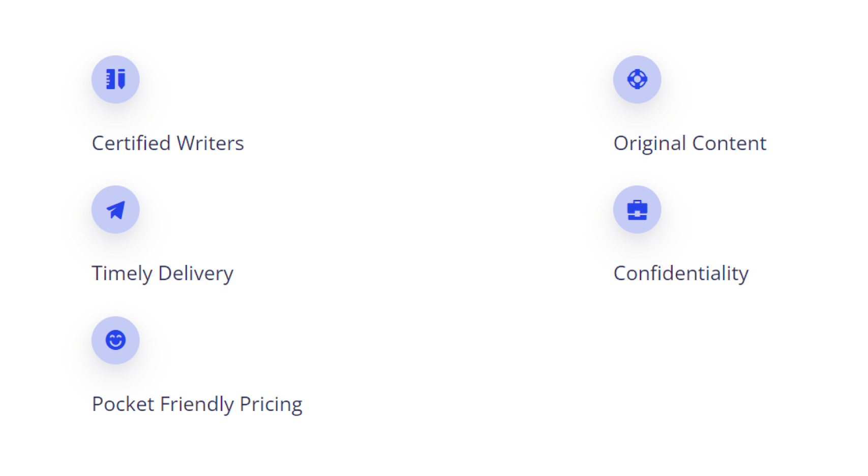
Task: Click the word Content
Action: 729,143
